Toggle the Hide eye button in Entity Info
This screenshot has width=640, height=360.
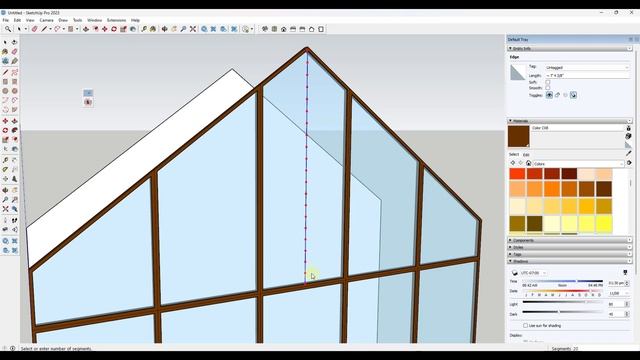(x=549, y=95)
